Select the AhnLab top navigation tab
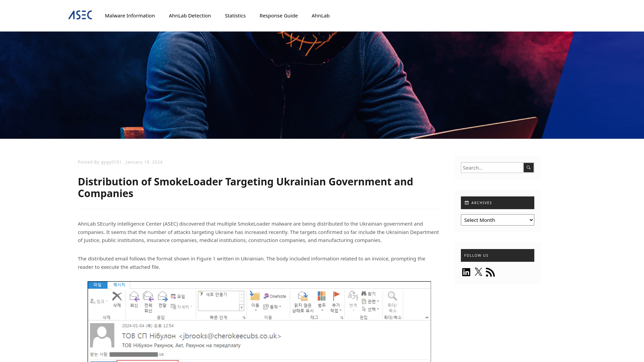This screenshot has height=362, width=644. point(320,15)
